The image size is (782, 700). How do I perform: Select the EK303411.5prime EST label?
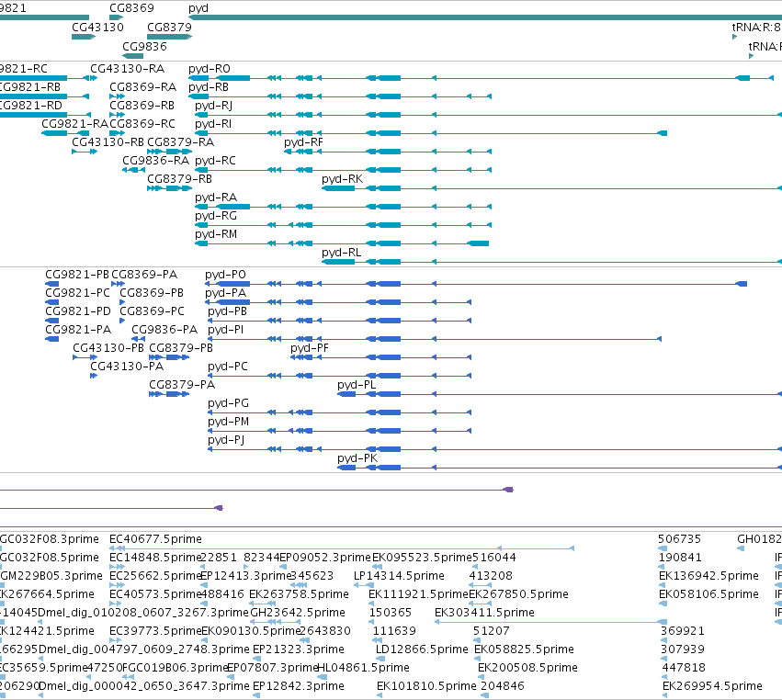(484, 614)
